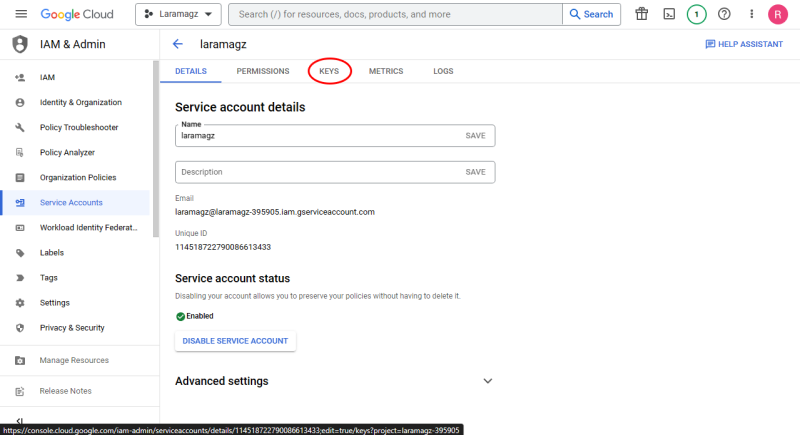This screenshot has width=800, height=435.
Task: Click the green Enabled status indicator
Action: [x=194, y=316]
